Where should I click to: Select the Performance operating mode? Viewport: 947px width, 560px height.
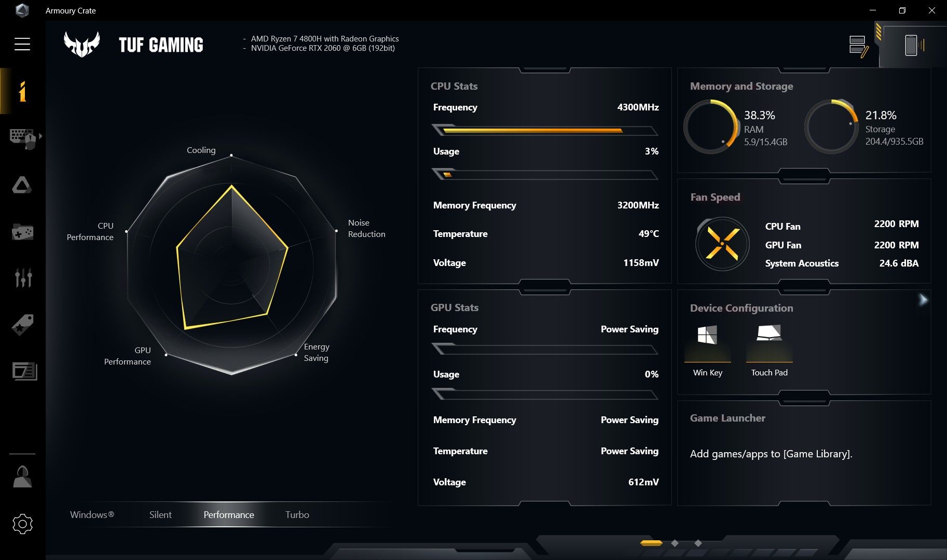229,514
